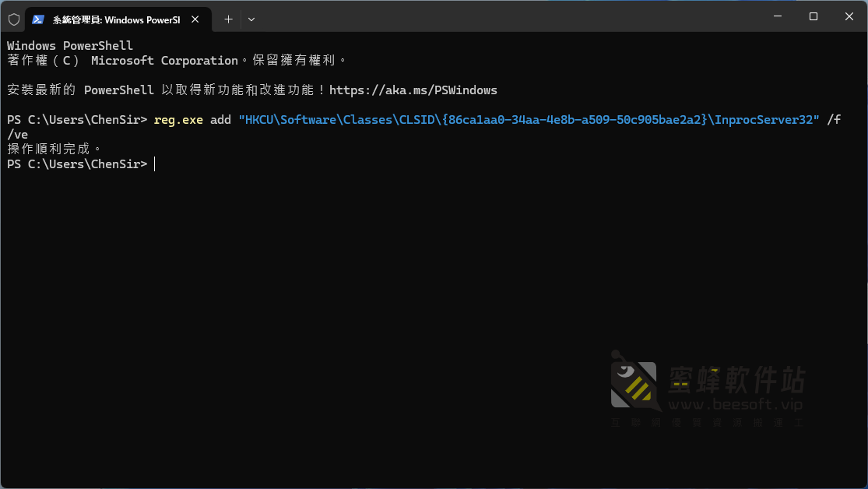Image resolution: width=868 pixels, height=489 pixels.
Task: Open a new tab with the plus button
Action: coord(228,19)
